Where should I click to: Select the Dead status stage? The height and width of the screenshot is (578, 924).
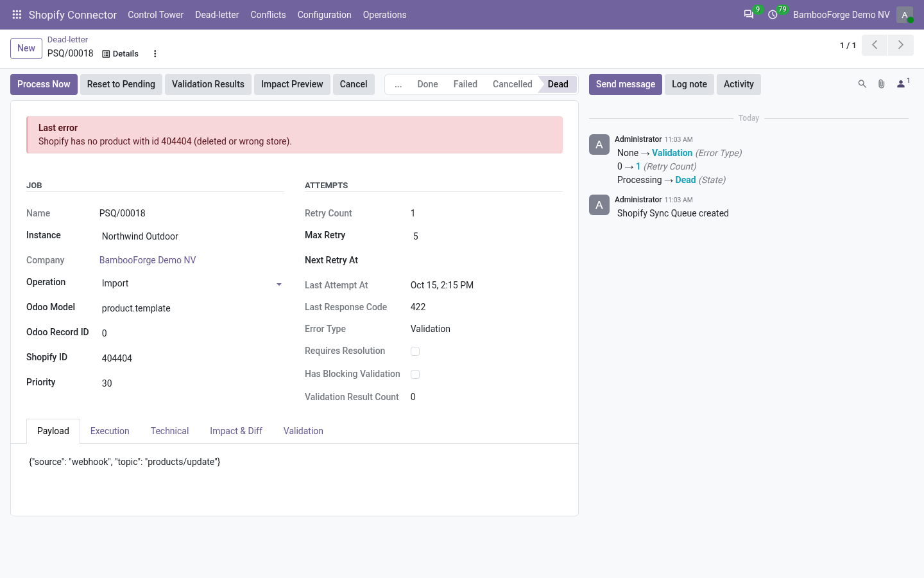pyautogui.click(x=558, y=84)
